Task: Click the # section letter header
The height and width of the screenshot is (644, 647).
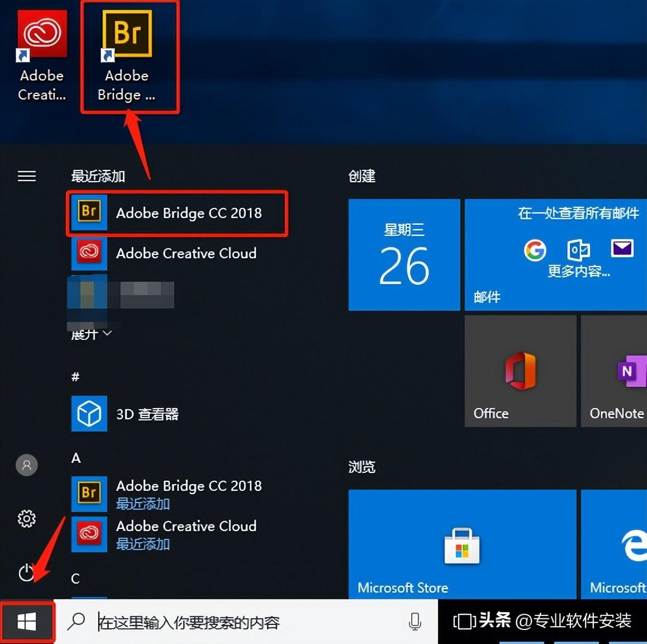Action: pos(75,376)
